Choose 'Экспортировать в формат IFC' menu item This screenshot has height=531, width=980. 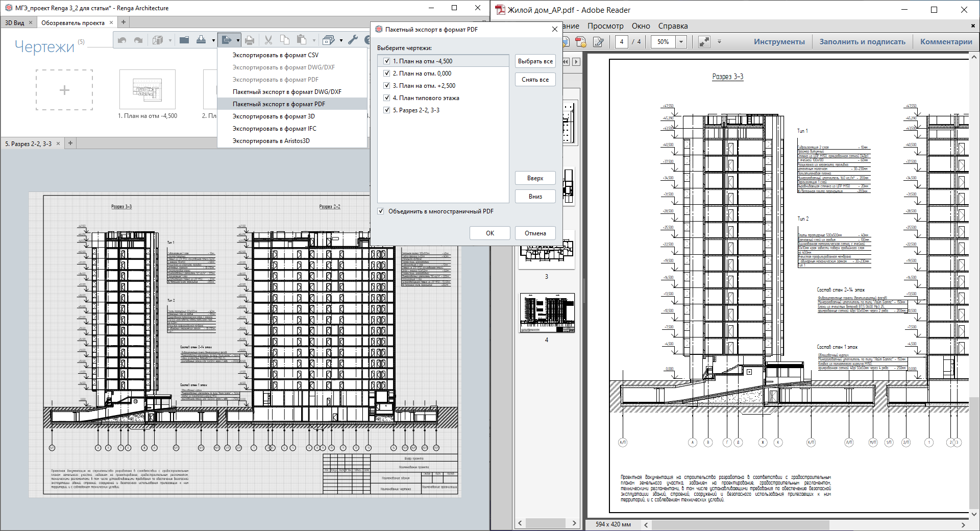point(274,129)
